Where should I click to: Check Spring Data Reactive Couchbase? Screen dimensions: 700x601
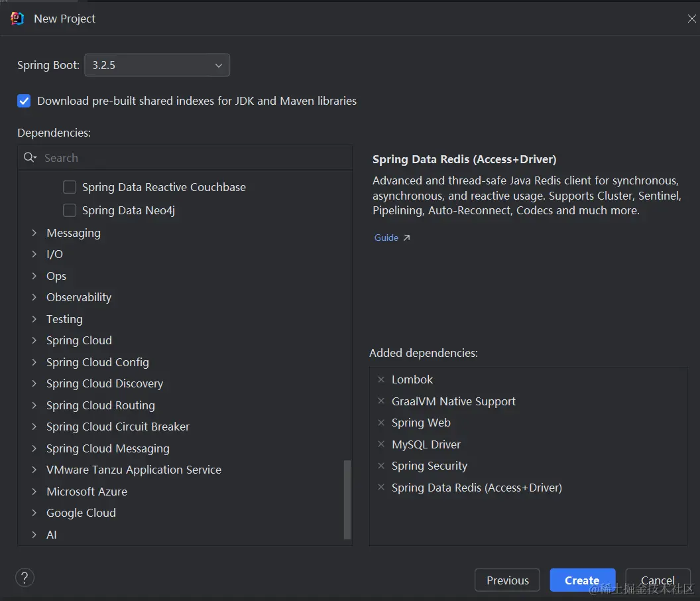pyautogui.click(x=70, y=187)
